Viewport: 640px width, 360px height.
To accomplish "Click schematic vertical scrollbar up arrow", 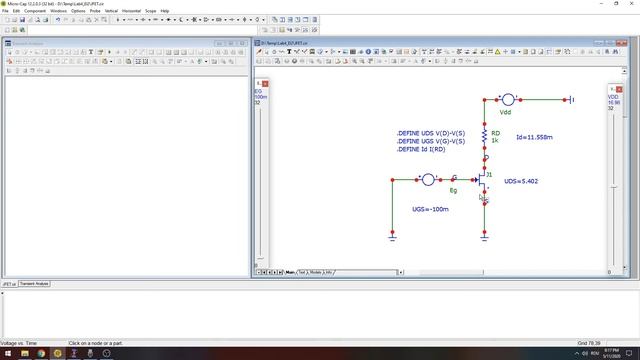I will tap(624, 71).
